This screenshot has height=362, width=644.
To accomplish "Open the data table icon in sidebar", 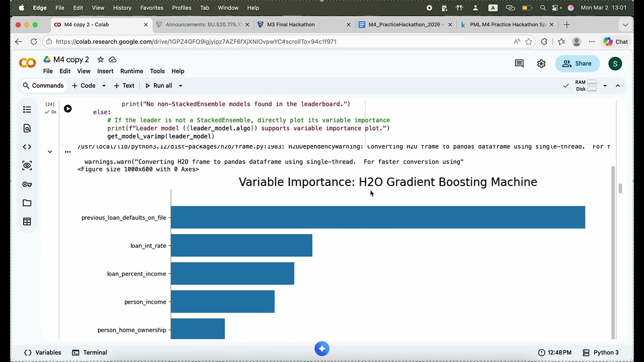I will 27,222.
